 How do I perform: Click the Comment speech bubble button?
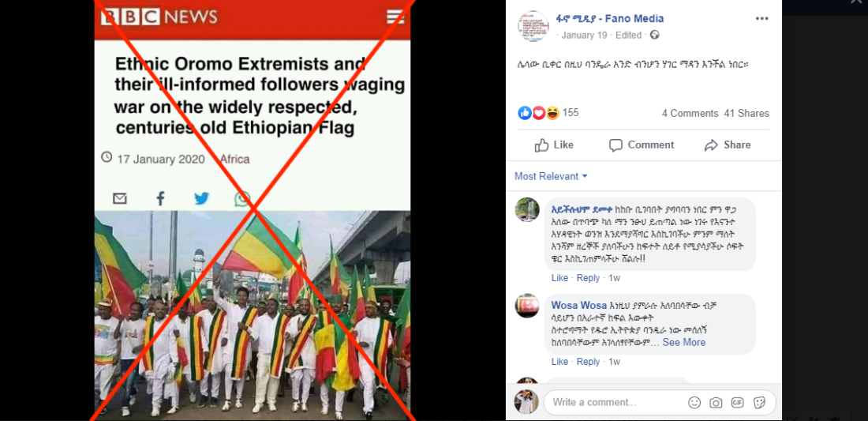click(642, 145)
